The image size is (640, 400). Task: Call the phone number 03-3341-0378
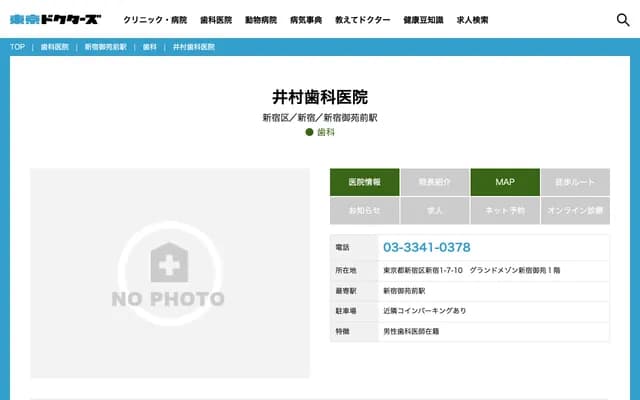(427, 247)
